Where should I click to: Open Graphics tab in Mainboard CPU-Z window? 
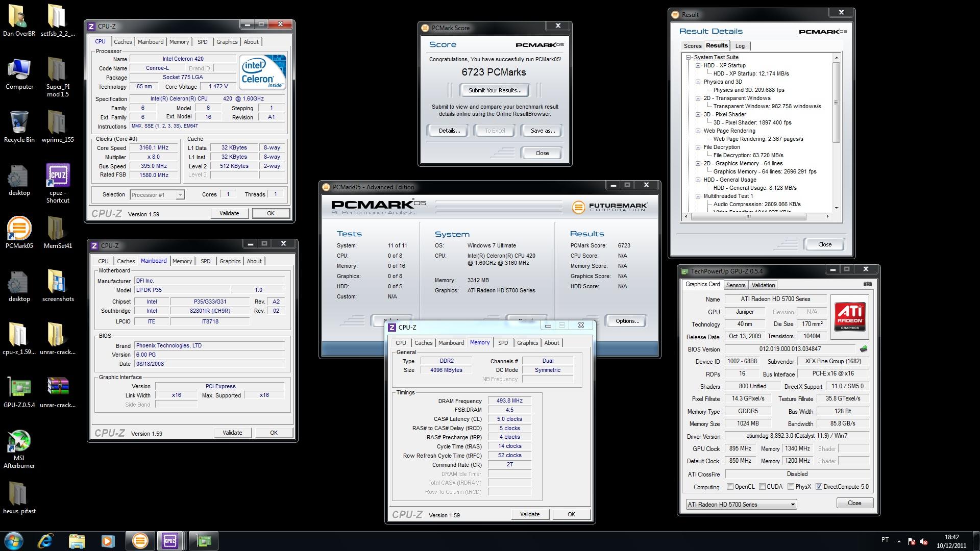click(230, 261)
